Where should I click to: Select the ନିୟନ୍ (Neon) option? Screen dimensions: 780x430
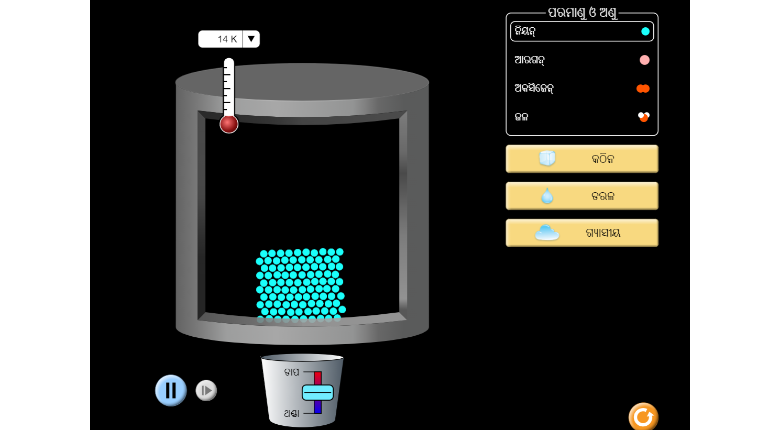[581, 31]
